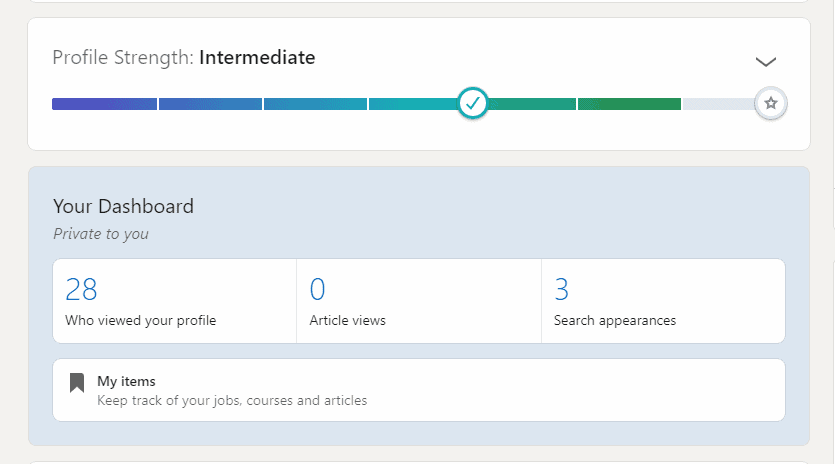This screenshot has width=835, height=464.
Task: Click the 'Article views' label
Action: click(347, 321)
